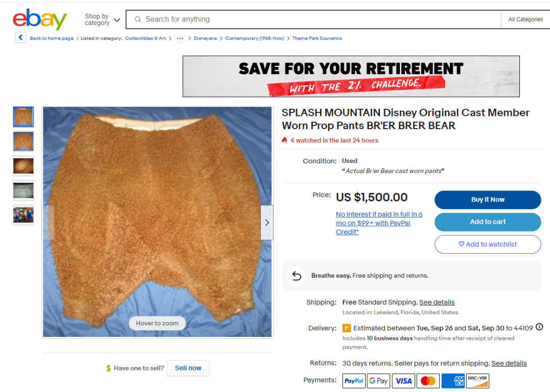550x392 pixels.
Task: Click the magnifier icon in search bar
Action: coord(138,19)
